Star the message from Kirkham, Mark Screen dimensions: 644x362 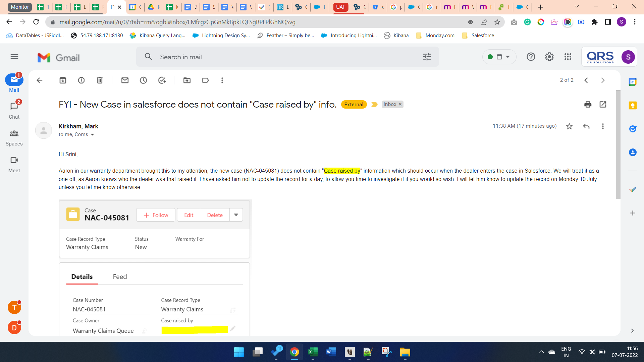[x=569, y=126]
